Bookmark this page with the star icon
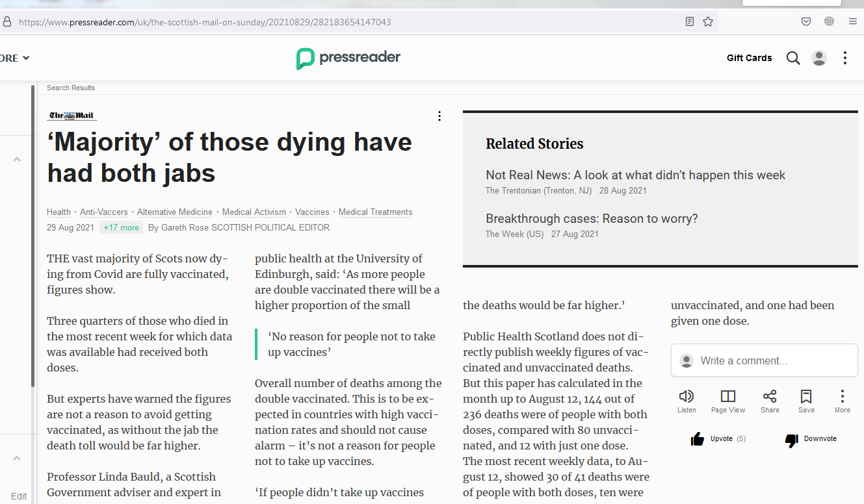Image resolution: width=864 pixels, height=504 pixels. (708, 21)
